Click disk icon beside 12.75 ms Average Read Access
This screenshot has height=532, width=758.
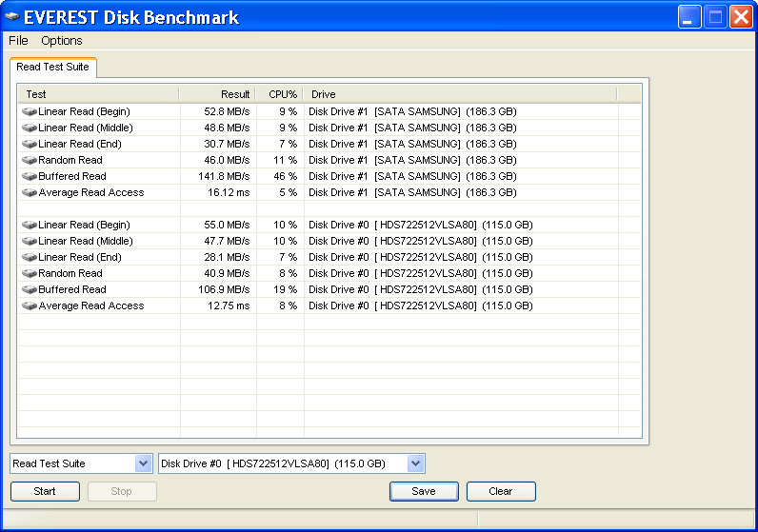30,306
